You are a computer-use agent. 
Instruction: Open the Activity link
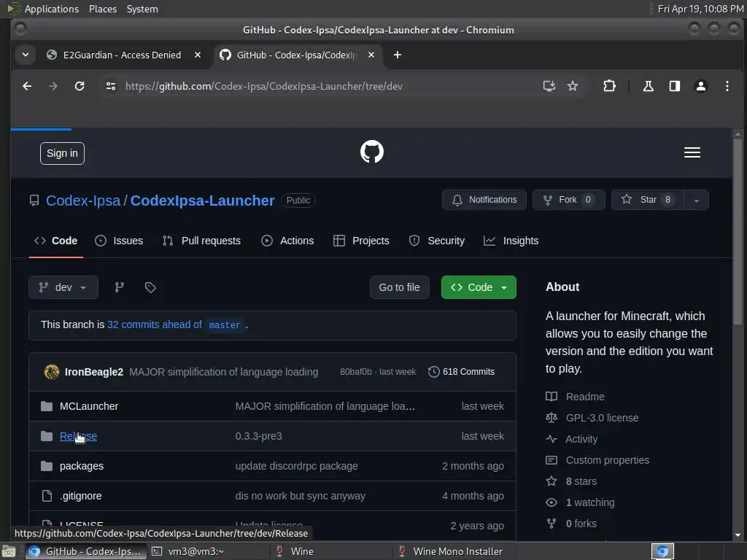click(x=571, y=439)
